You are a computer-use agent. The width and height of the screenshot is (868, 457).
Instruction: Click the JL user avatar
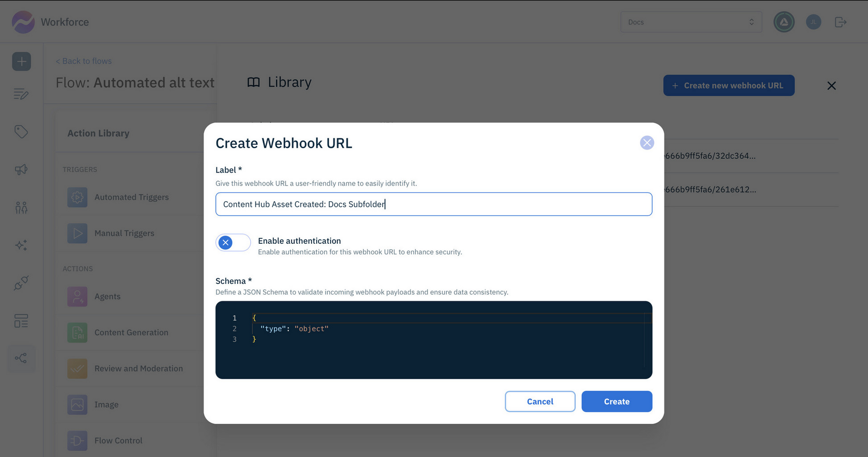pyautogui.click(x=814, y=22)
